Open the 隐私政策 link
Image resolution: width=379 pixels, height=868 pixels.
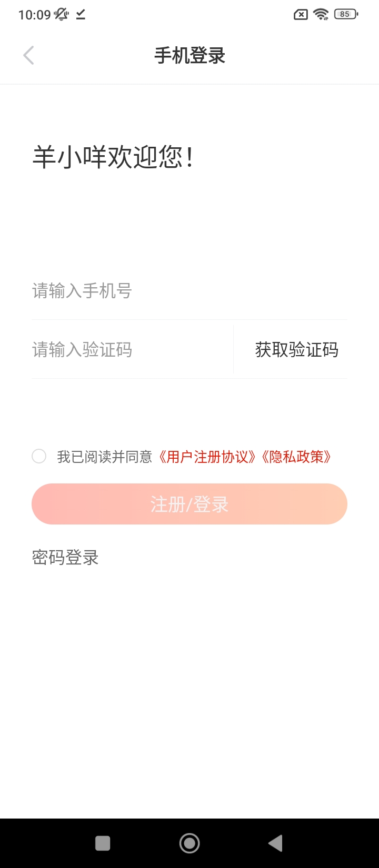pyautogui.click(x=296, y=457)
